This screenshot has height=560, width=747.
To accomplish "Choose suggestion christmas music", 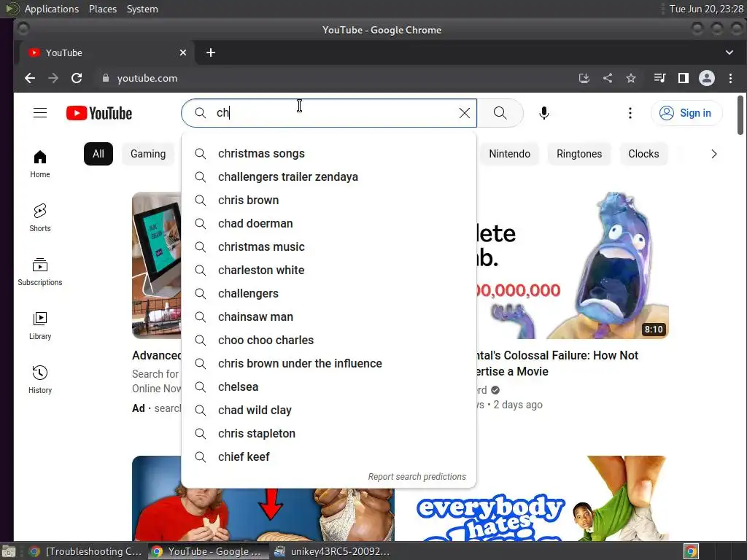I will coord(329,246).
